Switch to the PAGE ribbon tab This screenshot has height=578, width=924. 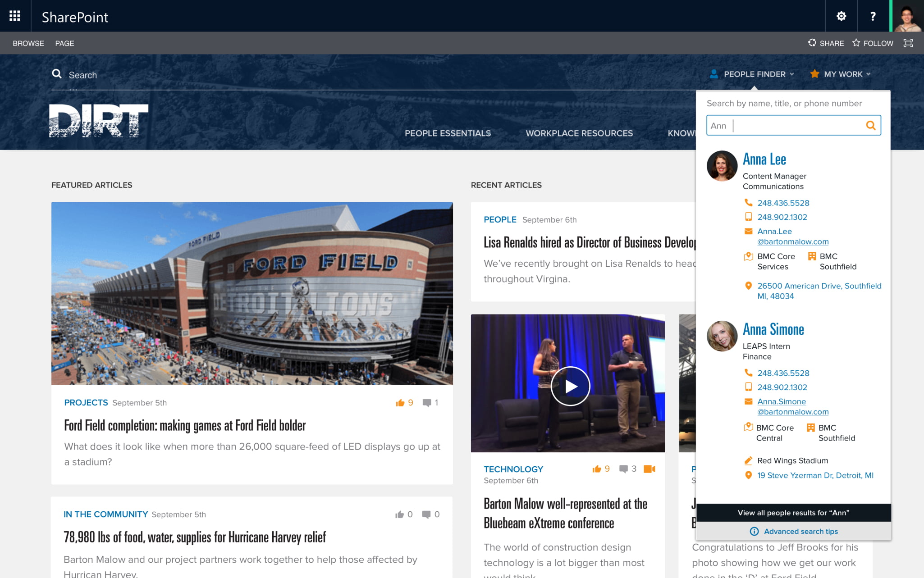tap(64, 43)
